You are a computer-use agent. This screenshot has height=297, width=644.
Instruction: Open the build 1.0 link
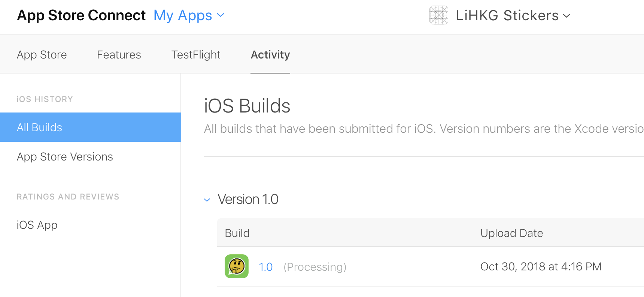[x=266, y=267]
